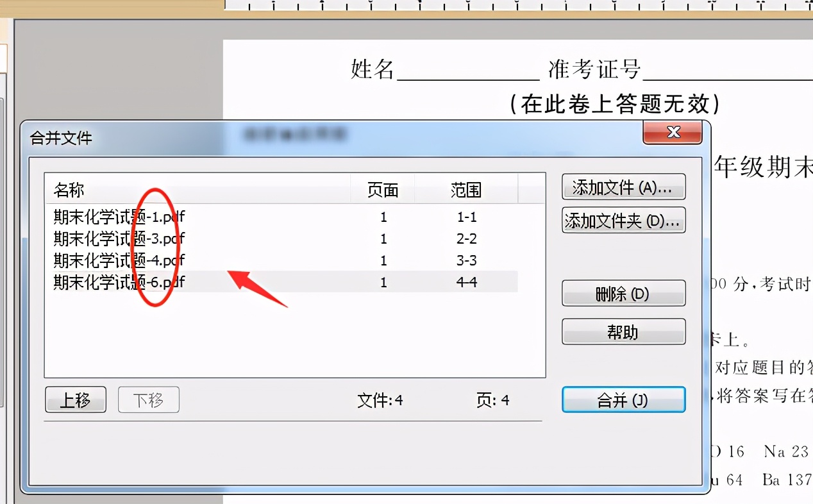Click (在此卷上答题无效) text in document

(615, 103)
